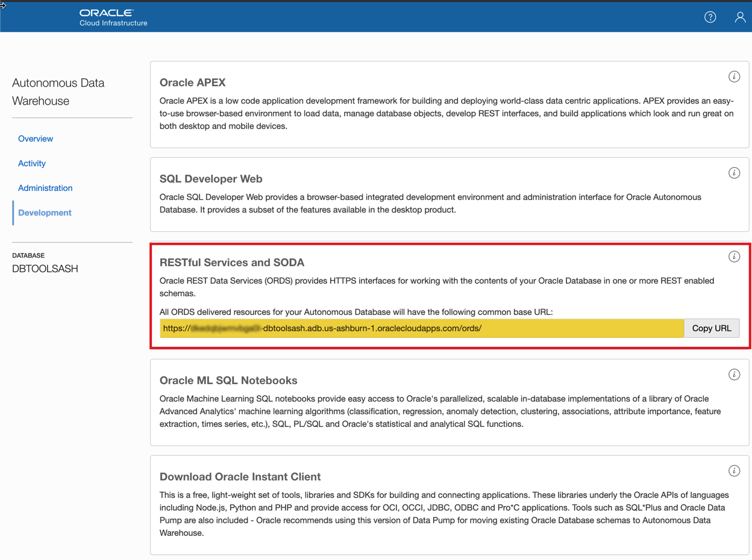Click the ORDS base URL field
752x560 pixels.
coord(422,328)
